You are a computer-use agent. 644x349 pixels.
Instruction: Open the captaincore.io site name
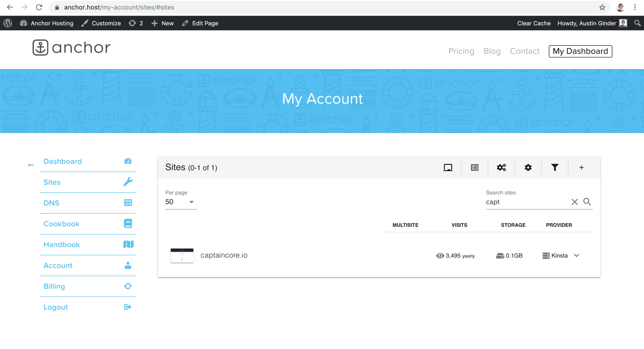224,255
